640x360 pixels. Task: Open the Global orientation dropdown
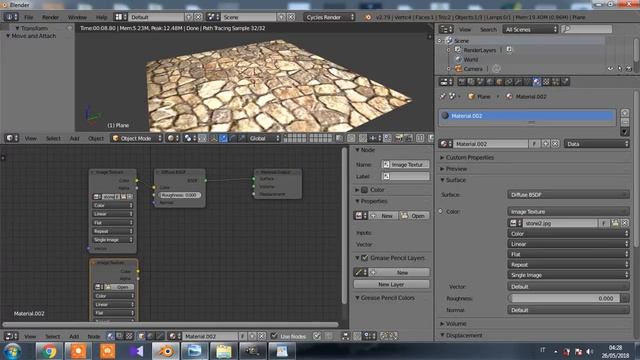264,138
